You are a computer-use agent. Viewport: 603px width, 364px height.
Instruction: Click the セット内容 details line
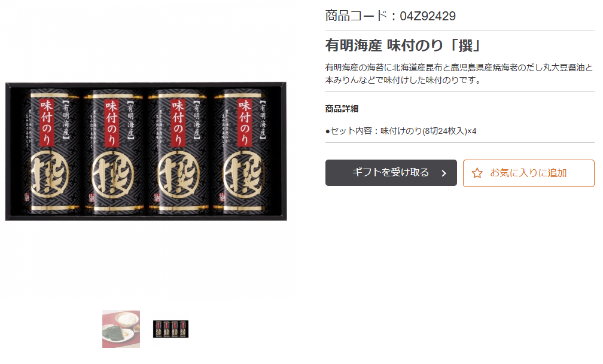(401, 131)
